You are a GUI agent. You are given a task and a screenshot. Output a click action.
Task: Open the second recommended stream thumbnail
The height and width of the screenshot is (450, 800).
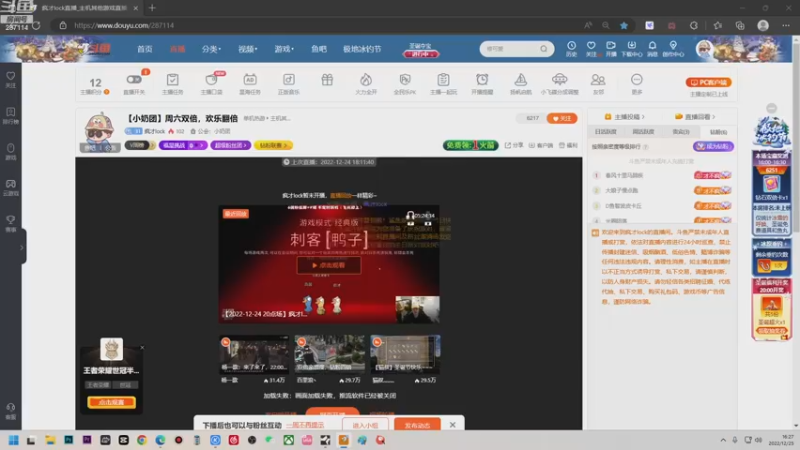330,355
